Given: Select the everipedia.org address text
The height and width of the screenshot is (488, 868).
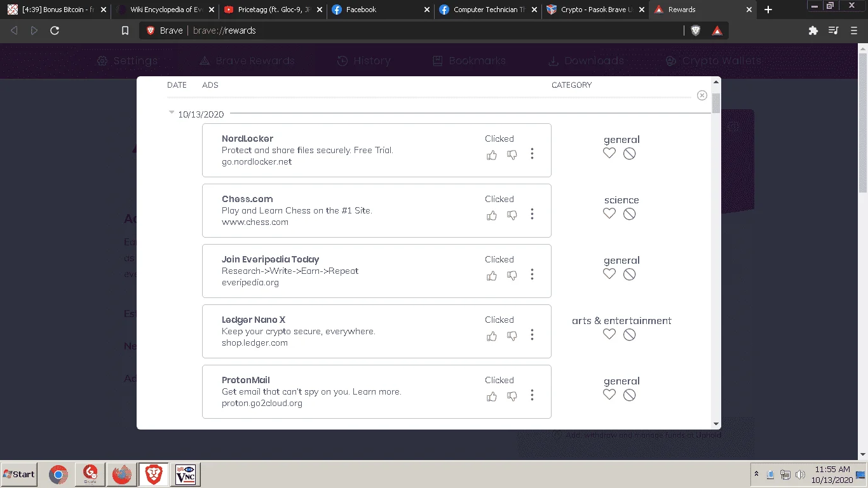Looking at the screenshot, I should tap(250, 283).
